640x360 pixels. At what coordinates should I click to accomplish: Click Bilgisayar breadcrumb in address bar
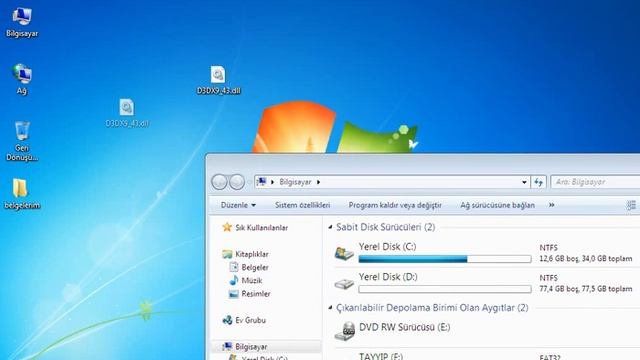pyautogui.click(x=295, y=182)
